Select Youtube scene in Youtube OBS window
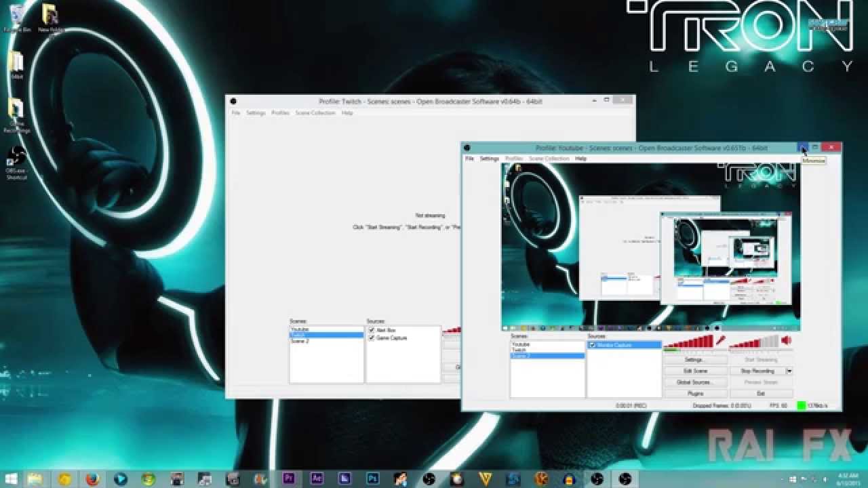Screen dimensions: 868x488 point(547,344)
